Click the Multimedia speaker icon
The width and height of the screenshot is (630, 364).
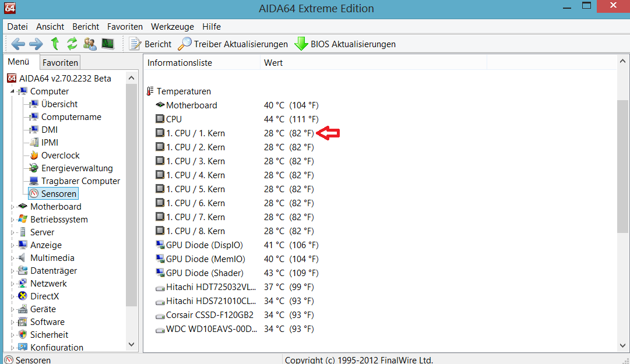coord(23,257)
